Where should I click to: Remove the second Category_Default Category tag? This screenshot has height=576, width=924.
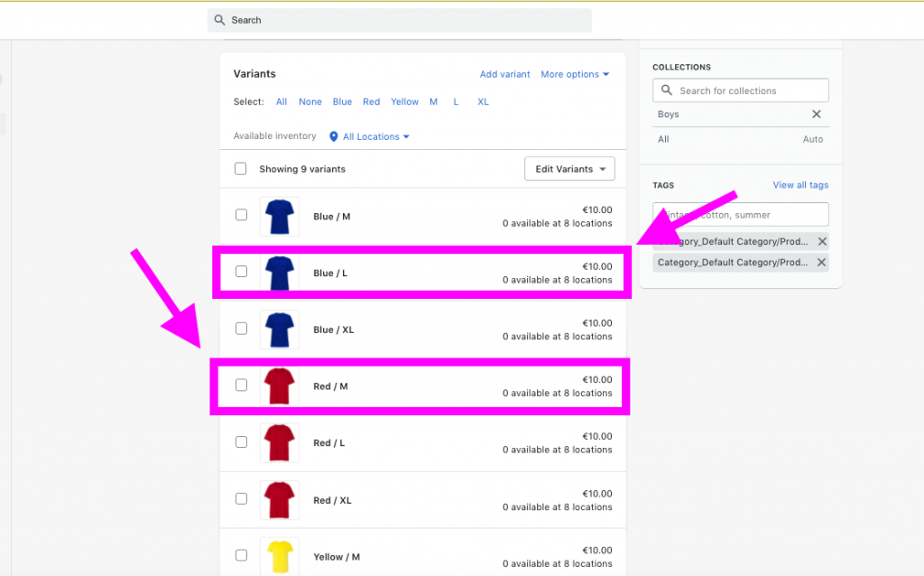[820, 263]
